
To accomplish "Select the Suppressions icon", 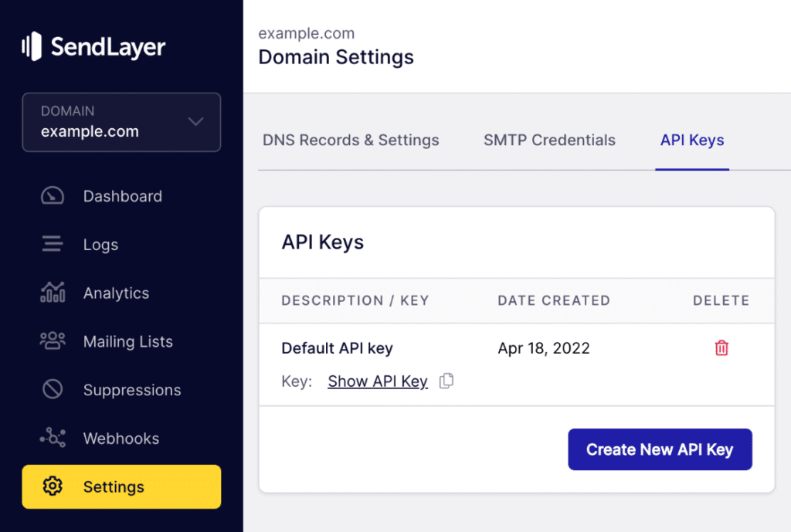I will (x=52, y=390).
